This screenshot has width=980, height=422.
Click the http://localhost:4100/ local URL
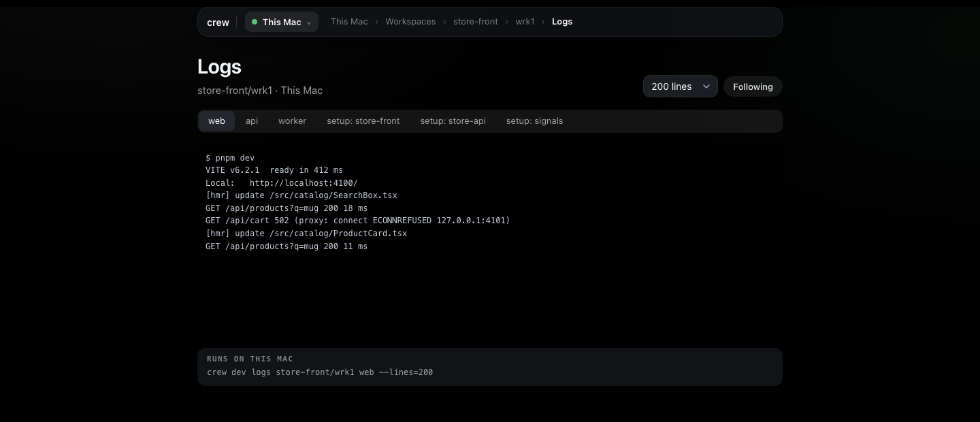pos(304,183)
